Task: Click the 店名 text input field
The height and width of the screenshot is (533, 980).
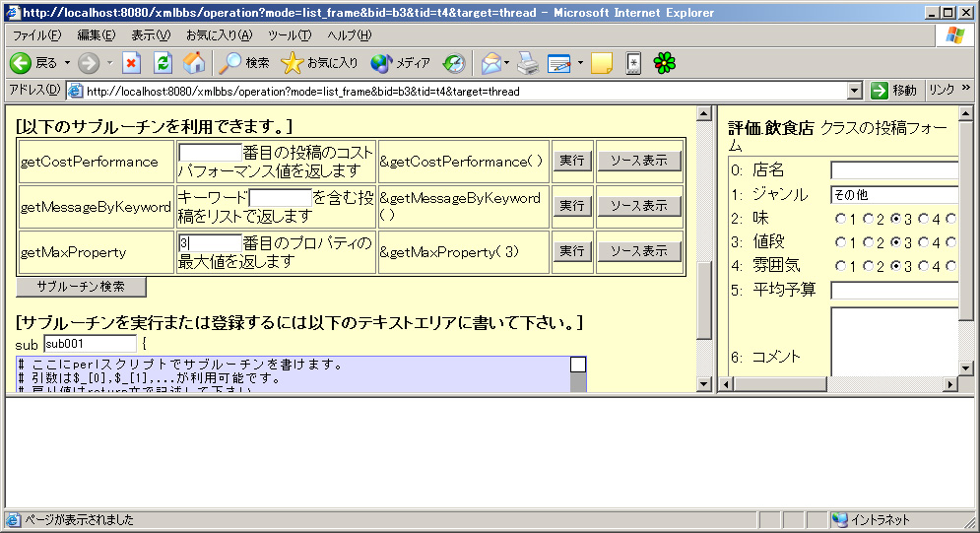Action: pyautogui.click(x=894, y=170)
